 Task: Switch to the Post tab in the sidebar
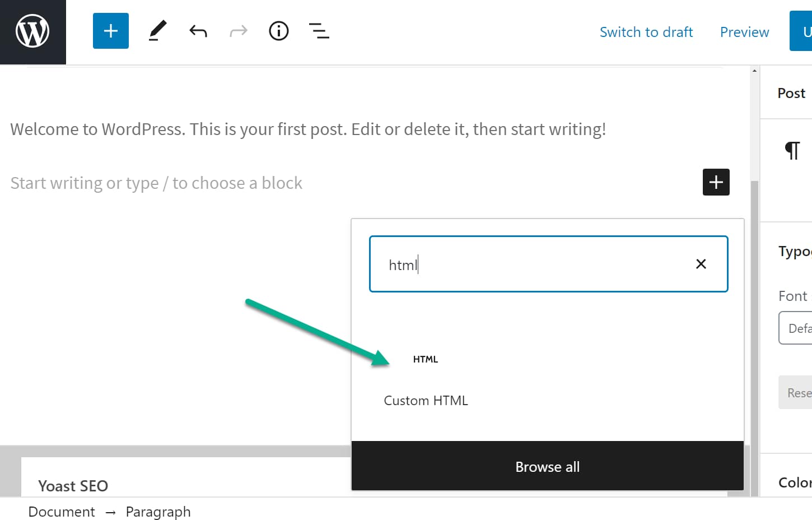pyautogui.click(x=792, y=92)
